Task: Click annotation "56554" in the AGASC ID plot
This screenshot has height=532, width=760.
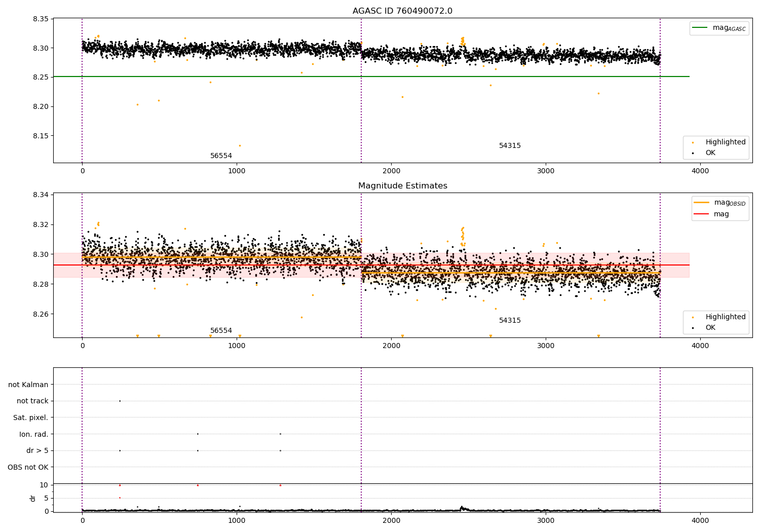Action: tap(221, 156)
